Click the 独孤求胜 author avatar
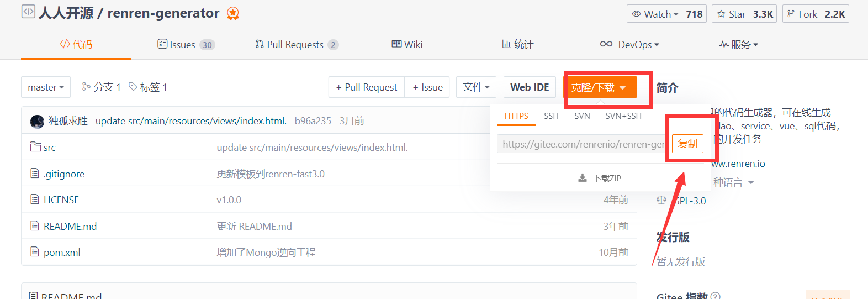The width and height of the screenshot is (868, 299). [x=37, y=121]
